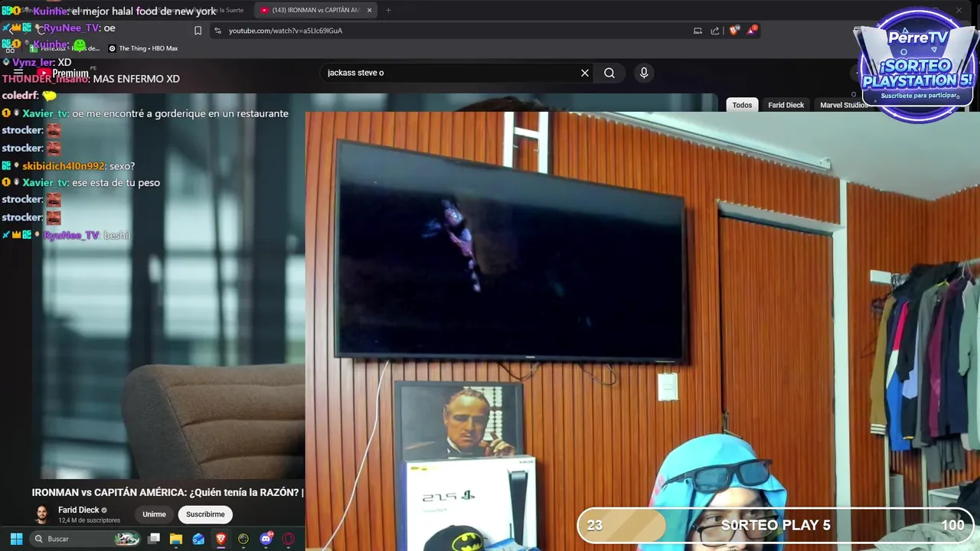Click the Unirme membership button
The width and height of the screenshot is (980, 551).
click(154, 514)
